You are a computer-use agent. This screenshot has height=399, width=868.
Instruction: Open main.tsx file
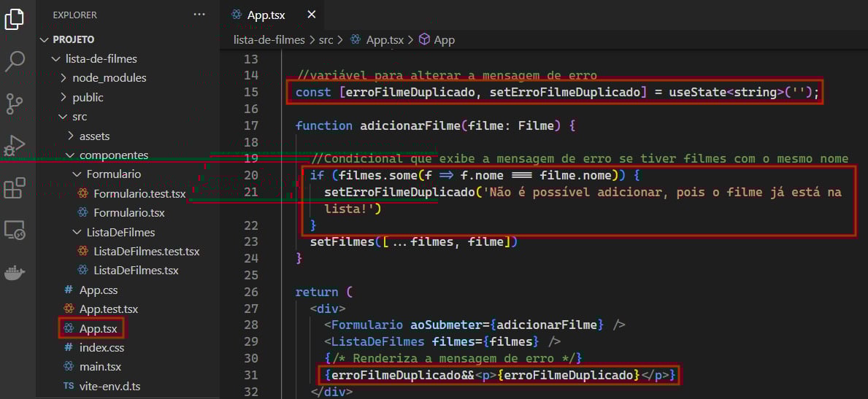[x=100, y=366]
